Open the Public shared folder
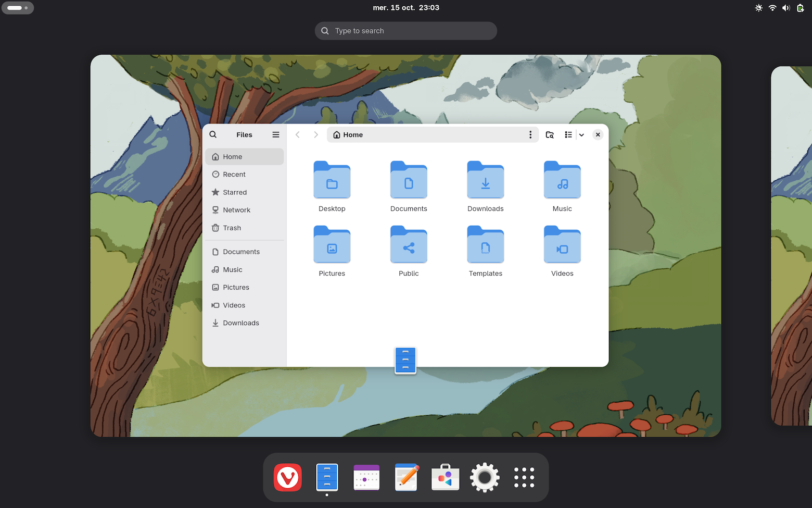Image resolution: width=812 pixels, height=508 pixels. pyautogui.click(x=409, y=245)
